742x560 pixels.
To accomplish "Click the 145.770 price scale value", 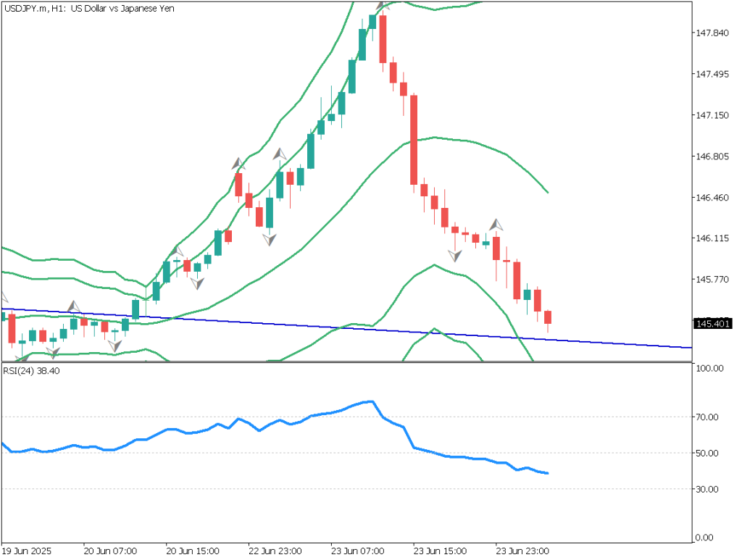I will [x=712, y=279].
